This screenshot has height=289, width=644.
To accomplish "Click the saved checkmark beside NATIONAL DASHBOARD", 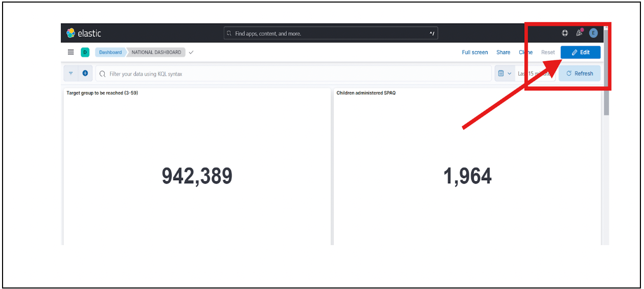I will click(191, 52).
